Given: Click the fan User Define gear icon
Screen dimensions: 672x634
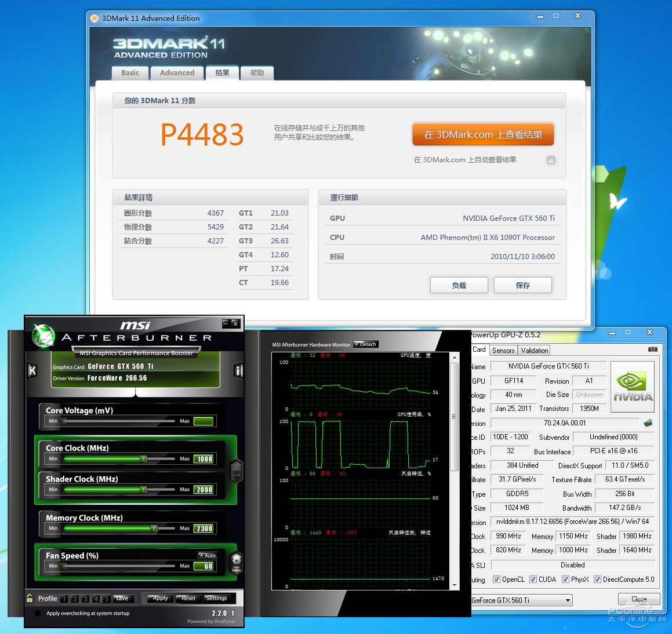Looking at the screenshot, I should (236, 561).
